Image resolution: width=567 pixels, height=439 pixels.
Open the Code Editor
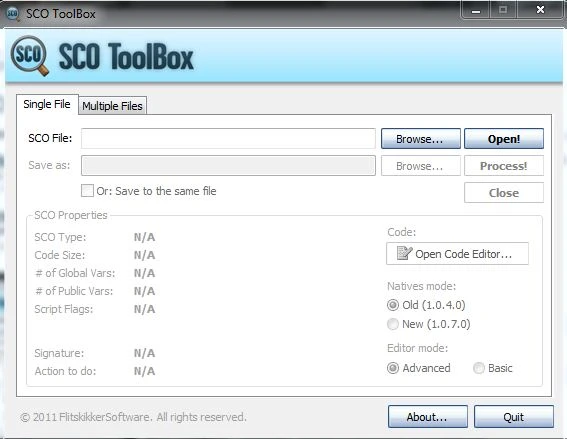tap(457, 253)
